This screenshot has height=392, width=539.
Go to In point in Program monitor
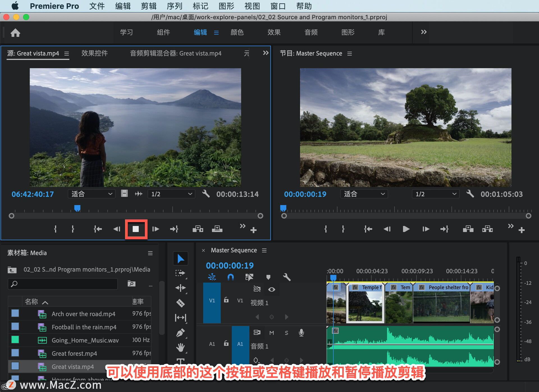coord(368,229)
